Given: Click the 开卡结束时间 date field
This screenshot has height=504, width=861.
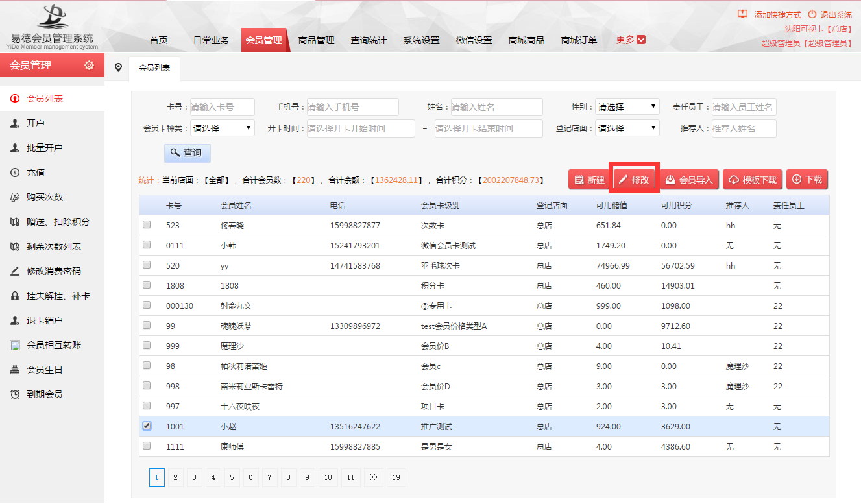Looking at the screenshot, I should (x=489, y=128).
